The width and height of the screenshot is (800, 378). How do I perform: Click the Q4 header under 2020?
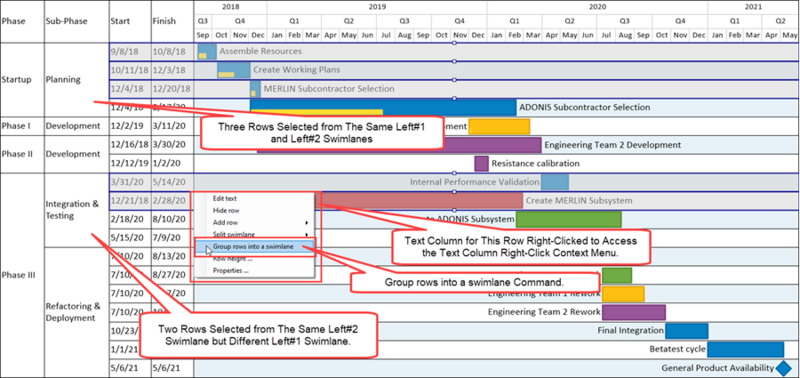[x=680, y=21]
